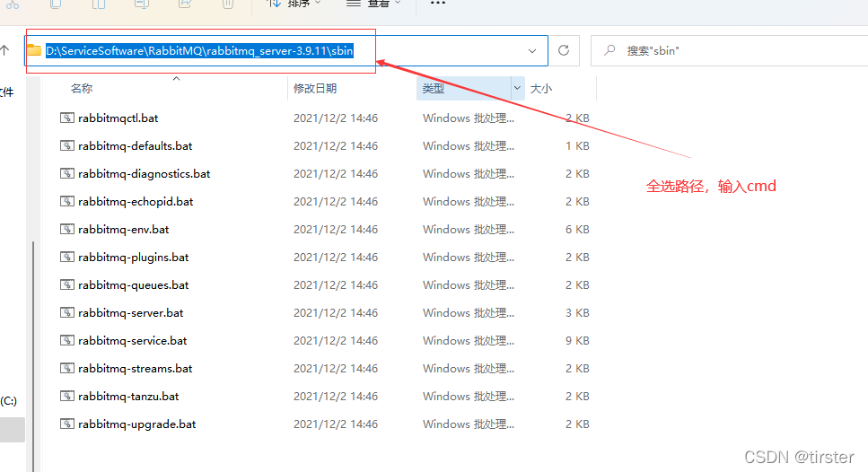Open the 查看 view dropdown

(373, 4)
